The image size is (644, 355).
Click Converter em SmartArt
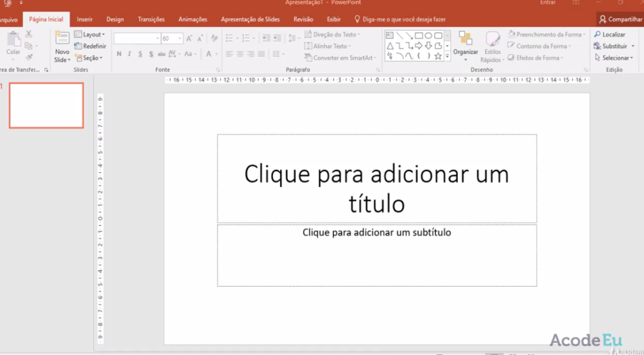click(x=341, y=58)
